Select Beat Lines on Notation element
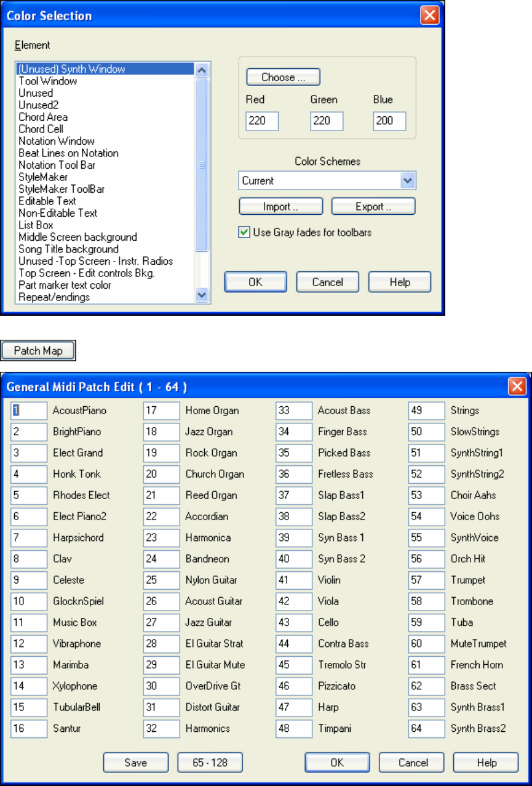 point(105,153)
